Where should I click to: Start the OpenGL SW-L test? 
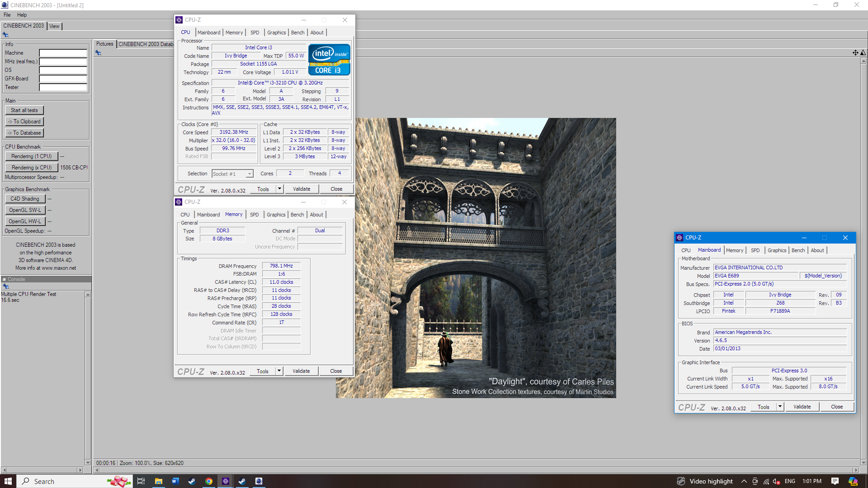[x=25, y=210]
